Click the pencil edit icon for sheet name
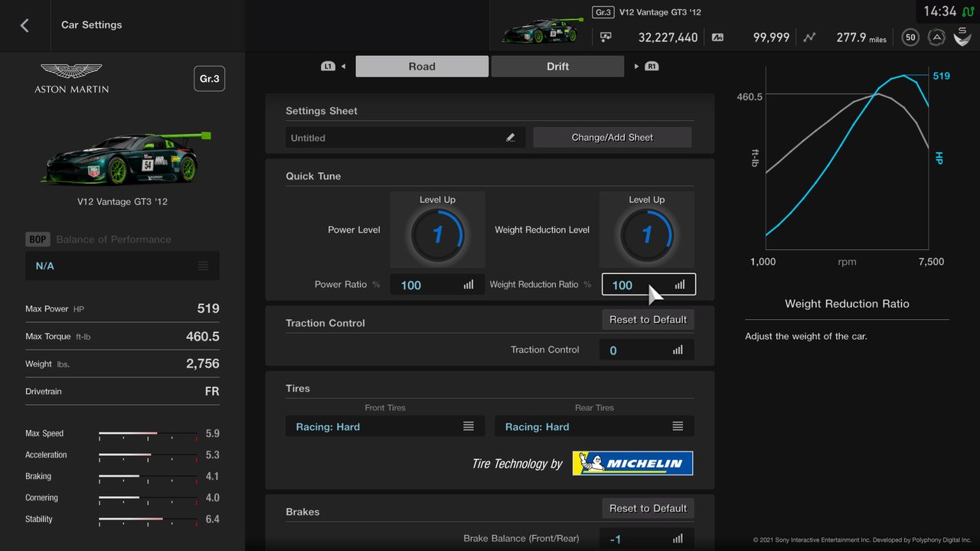Screen dimensions: 980x551 point(511,138)
